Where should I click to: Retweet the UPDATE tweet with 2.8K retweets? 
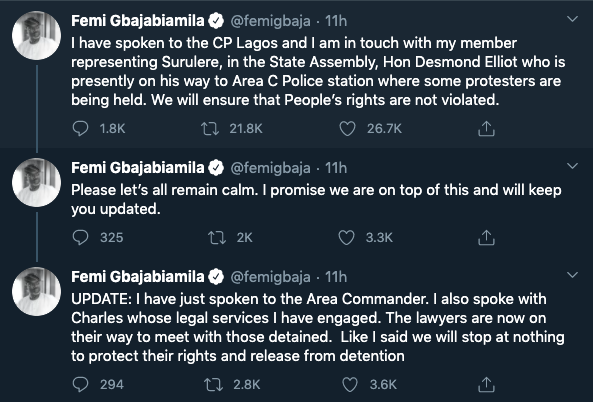pos(214,385)
